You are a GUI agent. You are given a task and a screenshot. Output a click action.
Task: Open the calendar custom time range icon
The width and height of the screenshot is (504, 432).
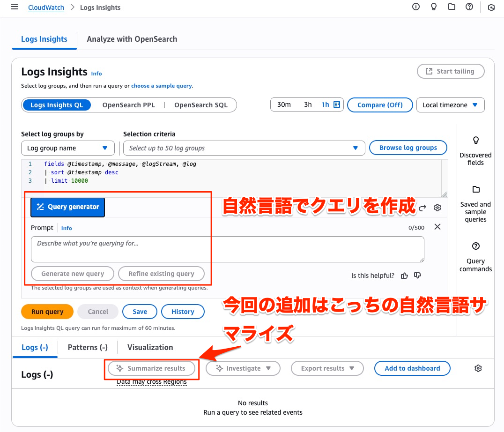[337, 104]
